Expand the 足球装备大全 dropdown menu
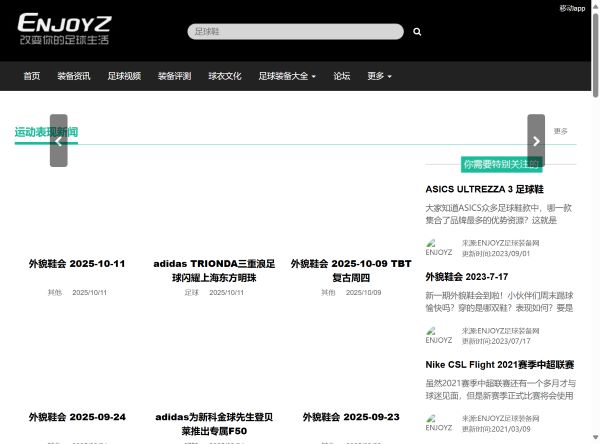 (x=287, y=76)
